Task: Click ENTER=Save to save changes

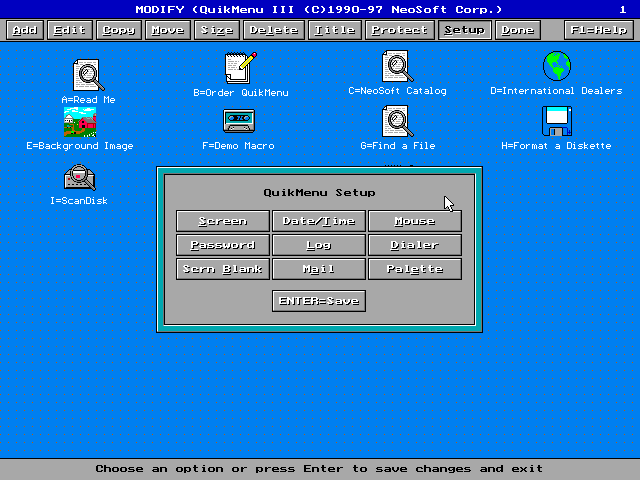Action: pyautogui.click(x=319, y=301)
